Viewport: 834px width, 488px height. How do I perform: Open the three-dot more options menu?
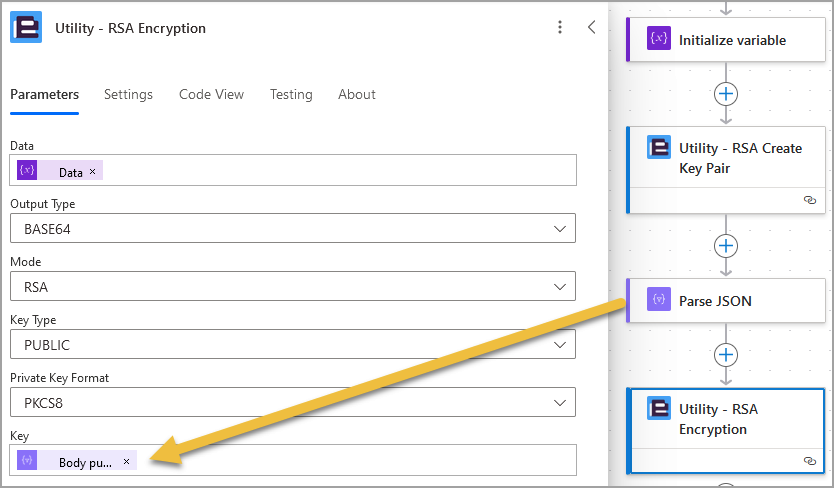pos(560,27)
